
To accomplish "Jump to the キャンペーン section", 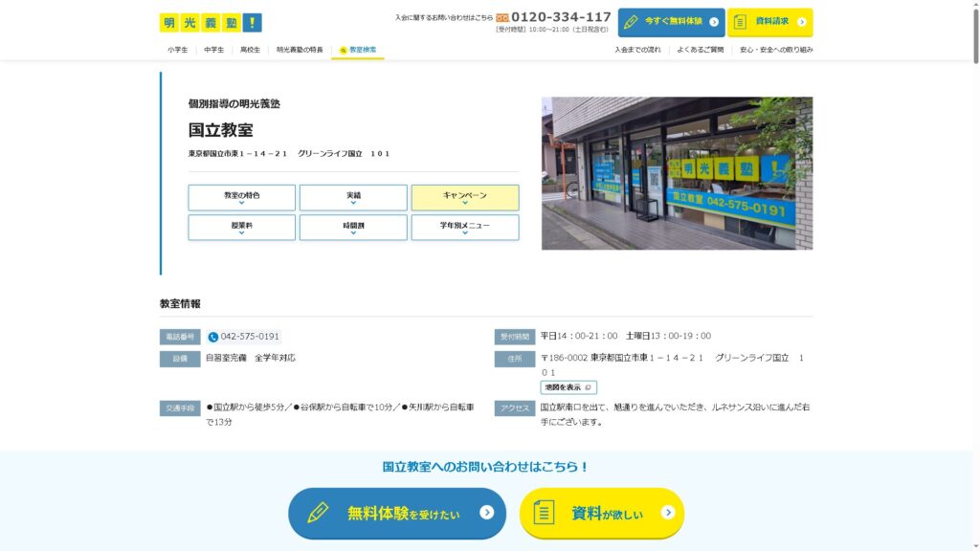I will click(x=465, y=198).
